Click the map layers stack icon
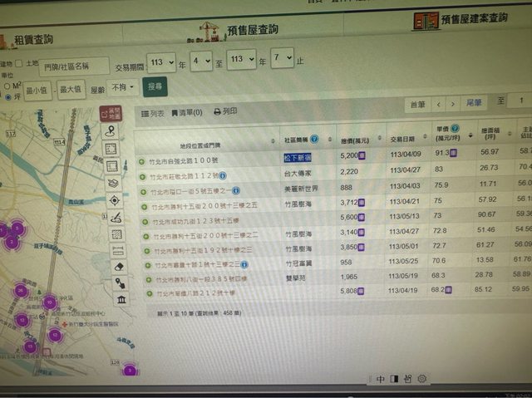 point(114,183)
